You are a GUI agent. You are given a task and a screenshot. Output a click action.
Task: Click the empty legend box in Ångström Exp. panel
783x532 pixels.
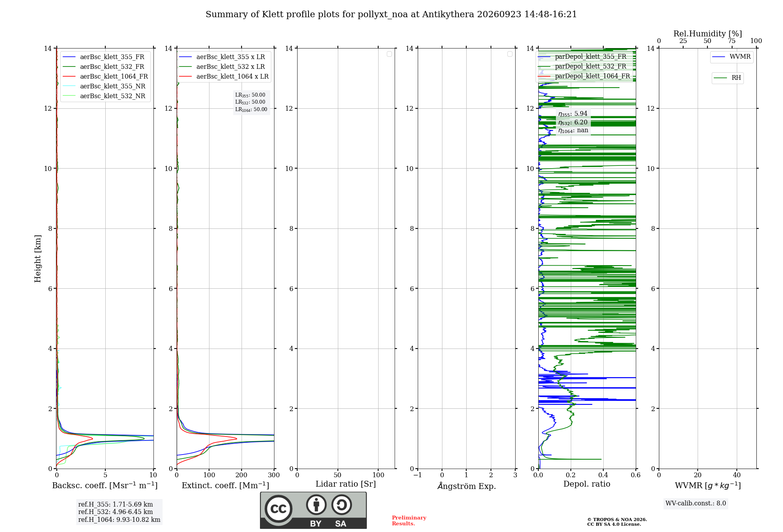tap(510, 54)
